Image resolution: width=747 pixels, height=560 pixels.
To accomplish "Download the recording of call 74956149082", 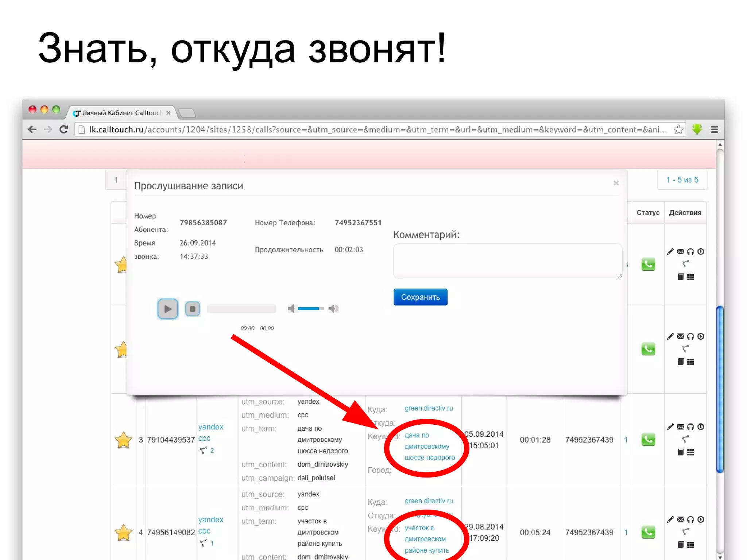I will coord(701,519).
